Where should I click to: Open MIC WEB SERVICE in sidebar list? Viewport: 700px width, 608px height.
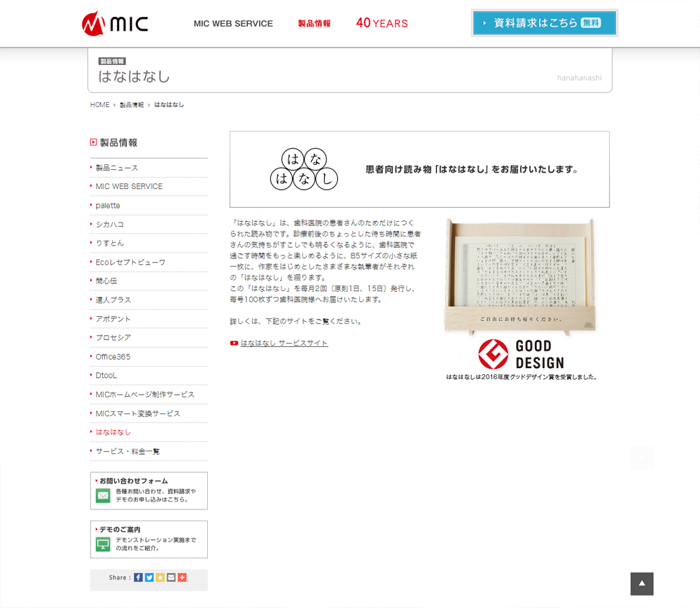(129, 187)
